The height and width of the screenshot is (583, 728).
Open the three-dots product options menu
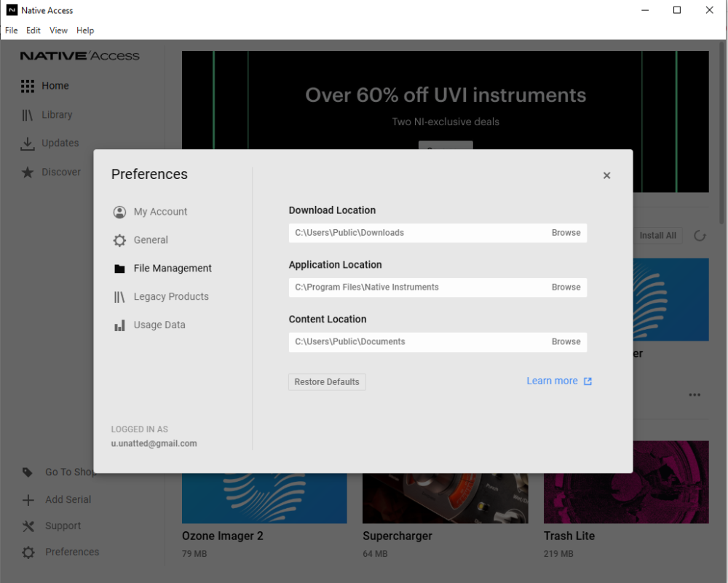(695, 395)
